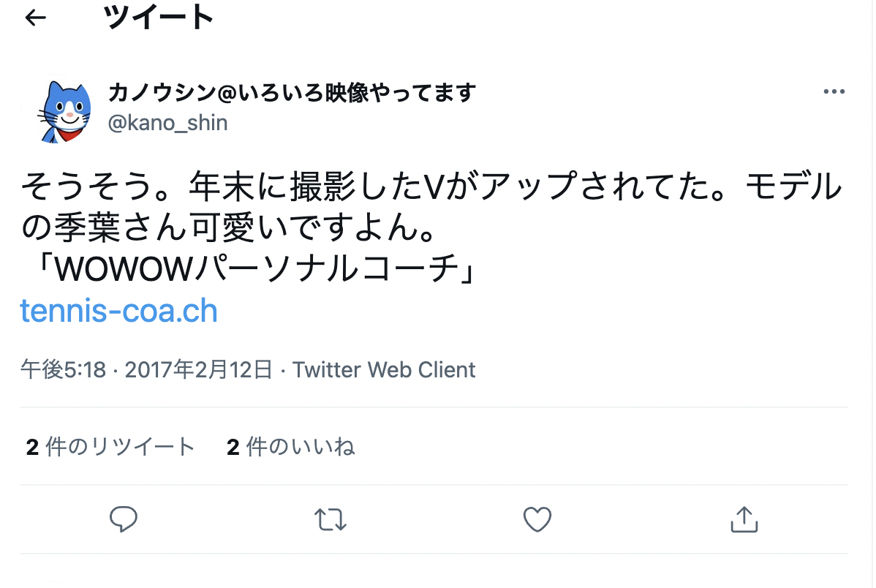Retweet using the looping arrows icon
The height and width of the screenshot is (588, 876).
[x=331, y=519]
